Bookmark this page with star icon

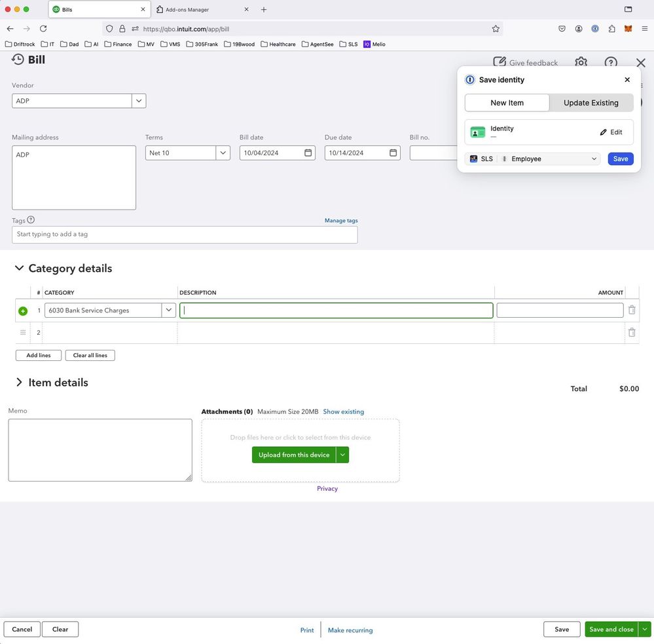pos(496,29)
